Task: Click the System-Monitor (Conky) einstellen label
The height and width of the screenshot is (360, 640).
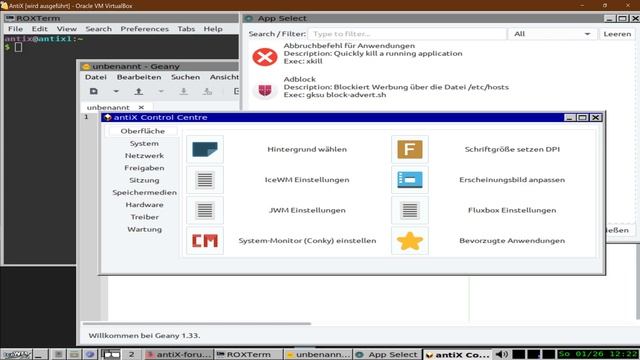Action: coord(307,241)
